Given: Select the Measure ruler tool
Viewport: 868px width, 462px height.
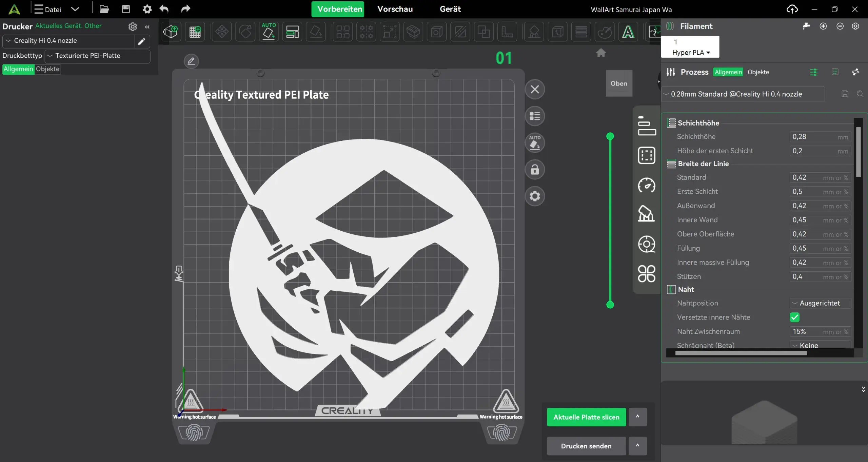Looking at the screenshot, I should (x=507, y=32).
